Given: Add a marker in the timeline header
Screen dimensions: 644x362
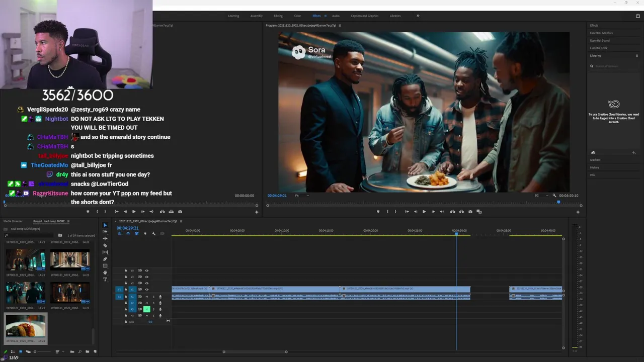Looking at the screenshot, I should point(145,233).
